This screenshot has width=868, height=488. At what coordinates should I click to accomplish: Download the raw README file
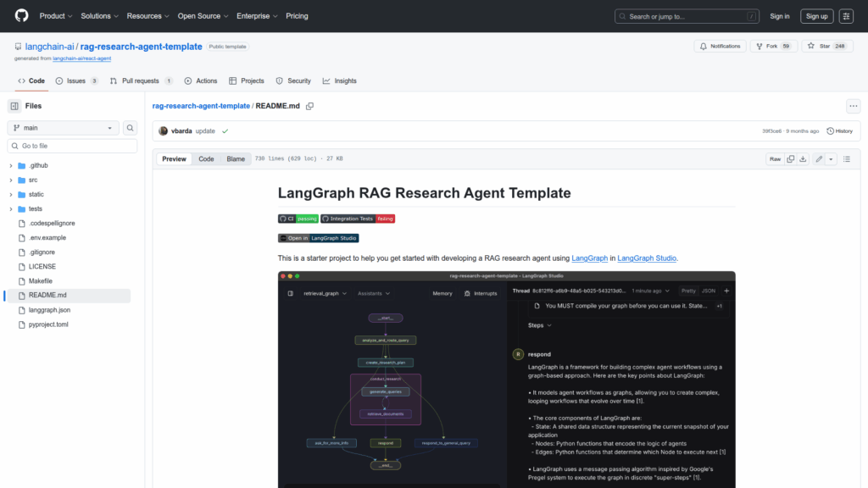point(804,159)
